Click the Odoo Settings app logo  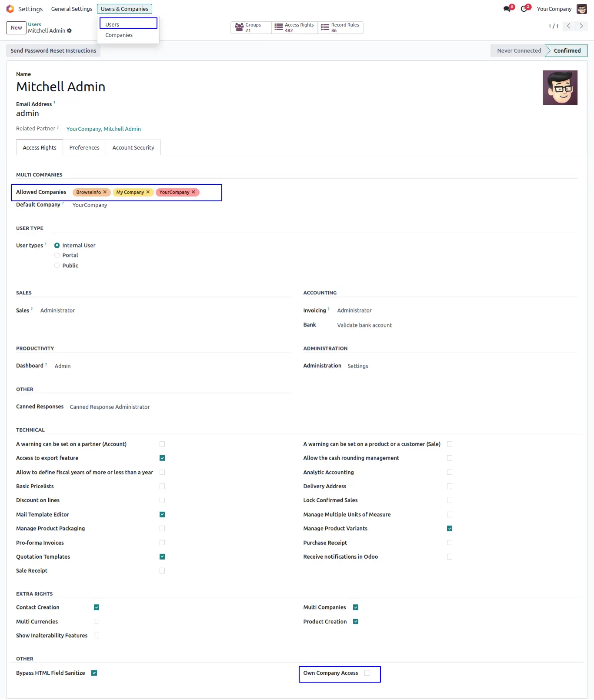point(10,9)
